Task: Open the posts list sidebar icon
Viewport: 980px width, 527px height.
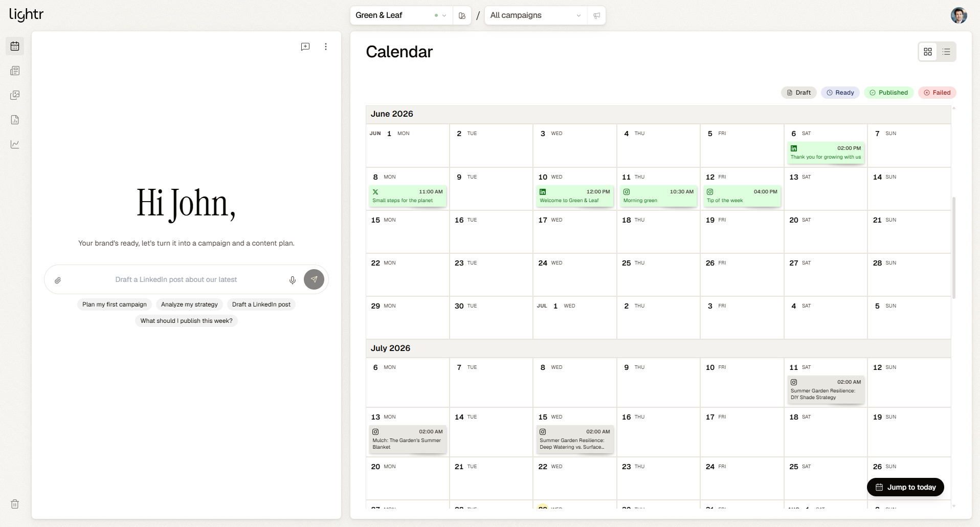Action: point(15,71)
